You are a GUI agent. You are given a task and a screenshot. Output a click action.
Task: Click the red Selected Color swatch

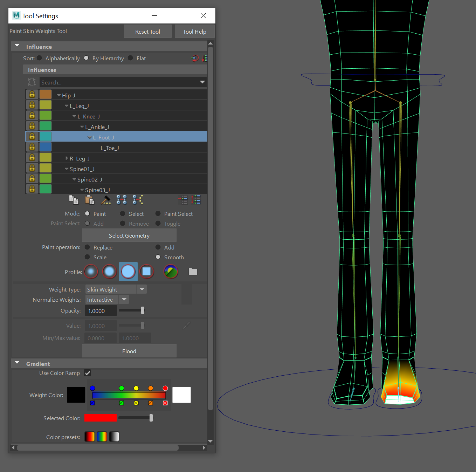click(x=101, y=418)
